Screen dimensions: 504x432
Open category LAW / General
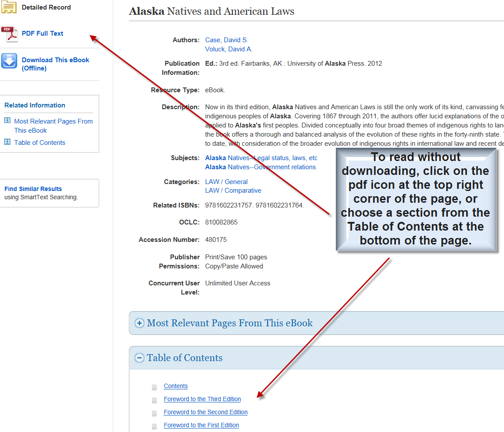[x=226, y=182]
